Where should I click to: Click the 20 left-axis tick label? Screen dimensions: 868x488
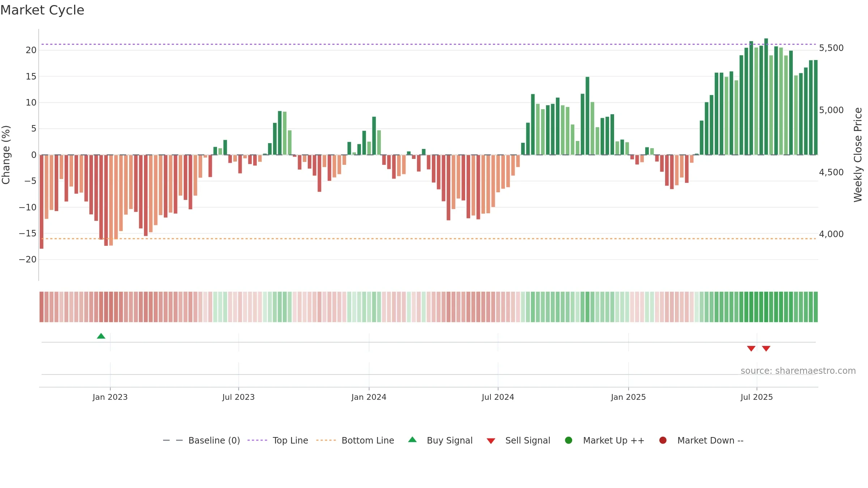point(31,50)
